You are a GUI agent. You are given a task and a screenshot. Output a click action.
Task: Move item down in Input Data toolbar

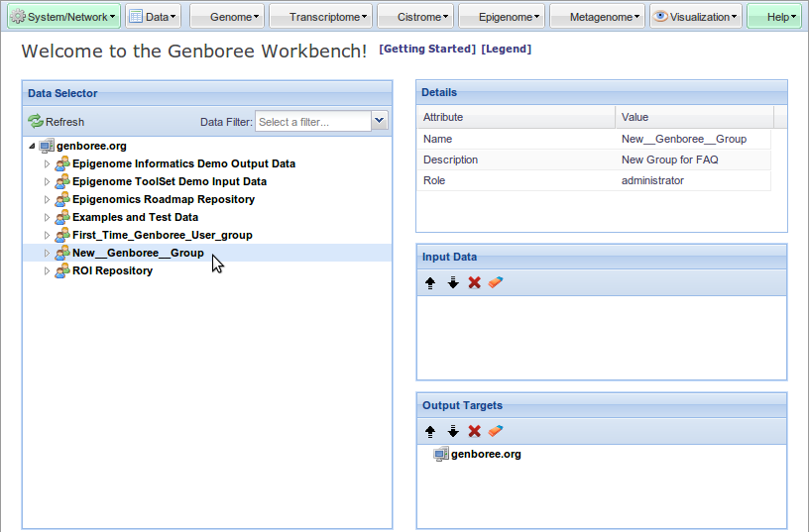coord(453,283)
